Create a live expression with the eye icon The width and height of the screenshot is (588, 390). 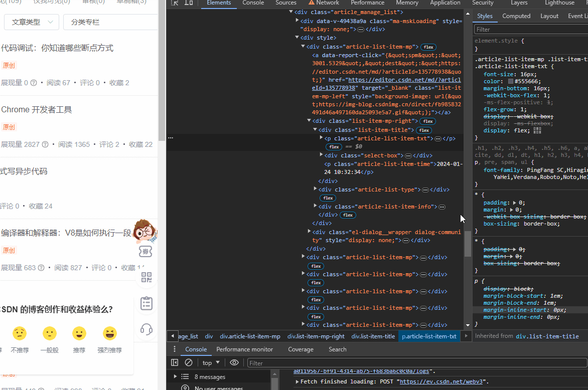point(234,362)
